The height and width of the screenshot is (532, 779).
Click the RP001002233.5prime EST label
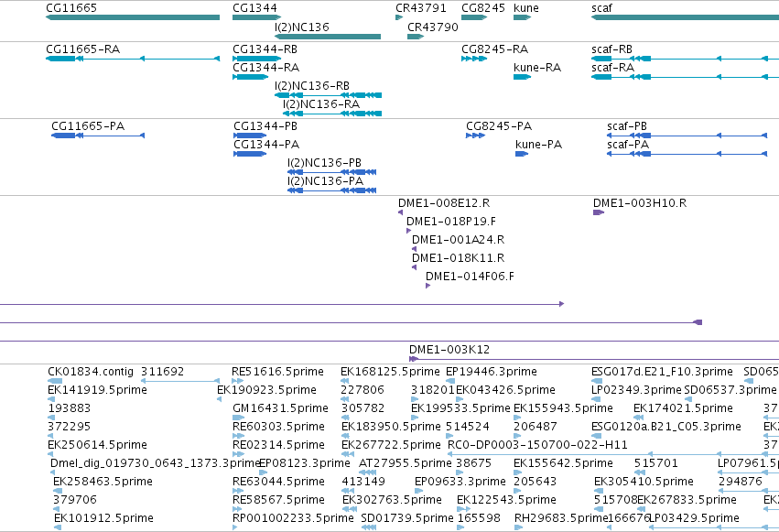[293, 518]
